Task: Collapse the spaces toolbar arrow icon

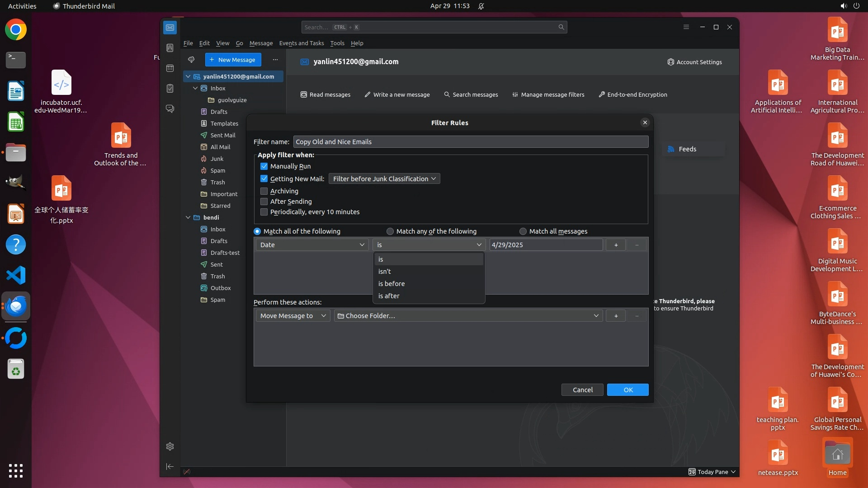Action: click(x=170, y=466)
